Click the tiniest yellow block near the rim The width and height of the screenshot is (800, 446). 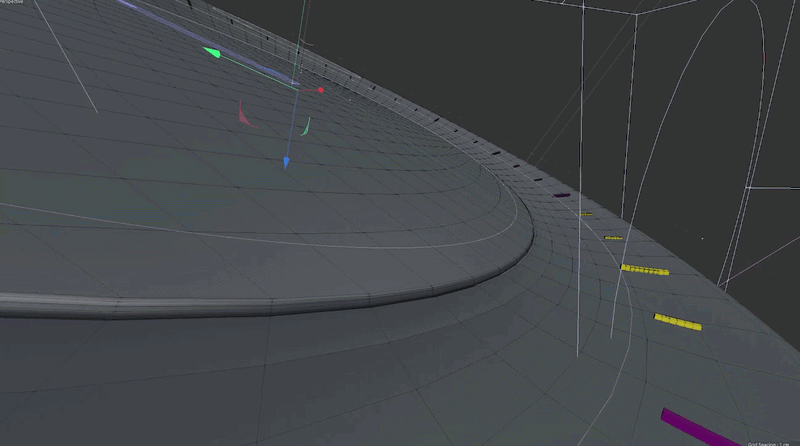[585, 213]
